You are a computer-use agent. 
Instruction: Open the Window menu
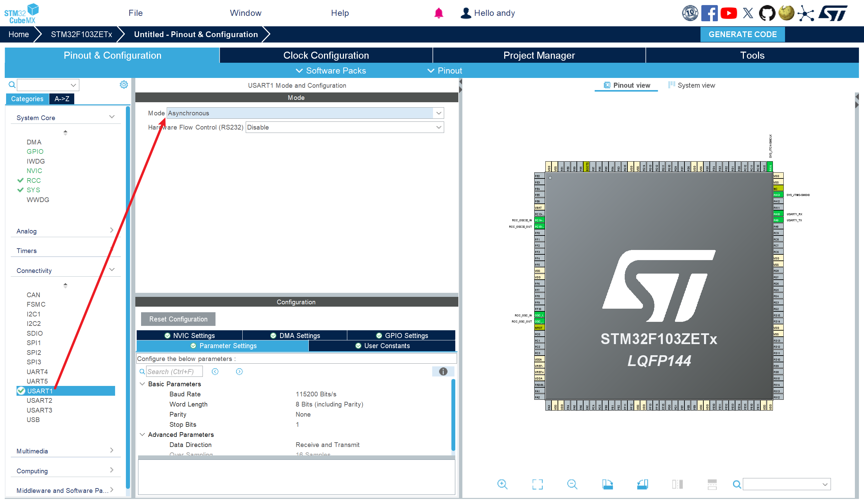[245, 13]
